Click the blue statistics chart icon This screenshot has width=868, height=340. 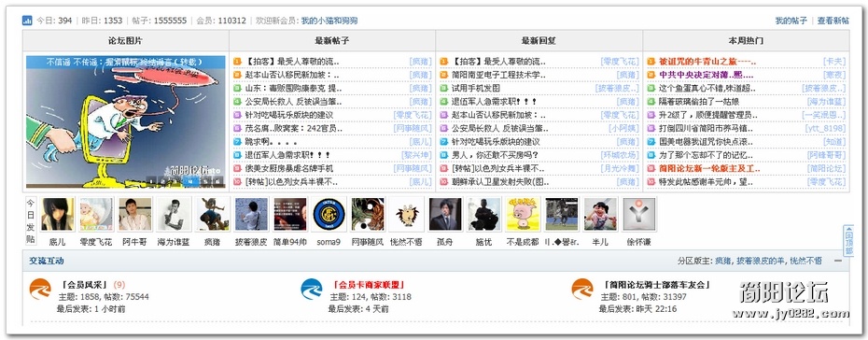point(27,21)
